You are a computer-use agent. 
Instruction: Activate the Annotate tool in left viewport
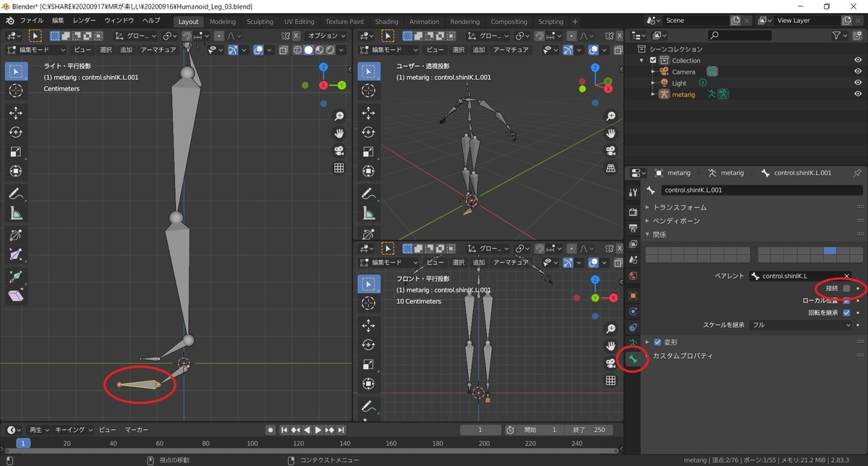point(16,193)
